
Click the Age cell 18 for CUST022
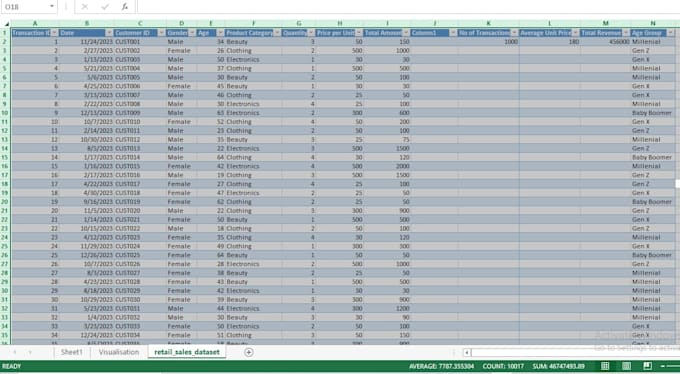click(210, 229)
